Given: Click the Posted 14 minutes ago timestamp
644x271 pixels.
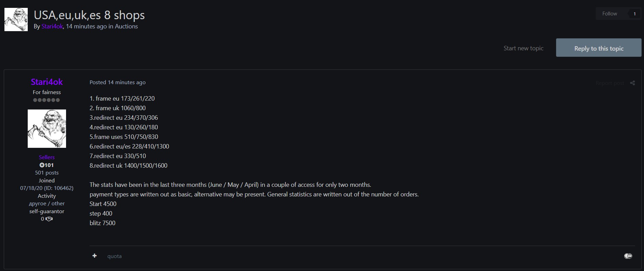Looking at the screenshot, I should pos(117,82).
